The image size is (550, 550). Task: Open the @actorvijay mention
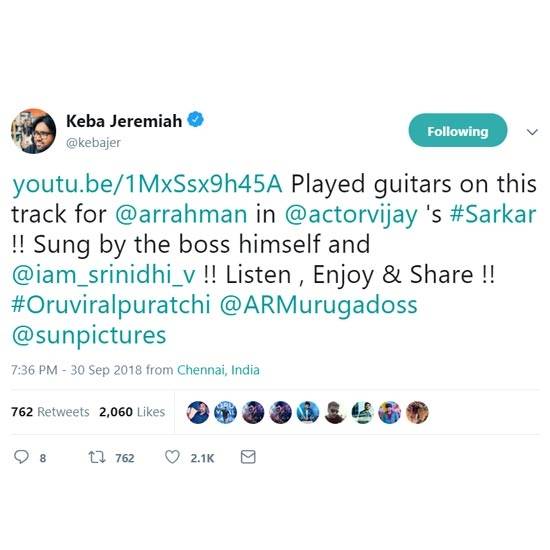(351, 214)
